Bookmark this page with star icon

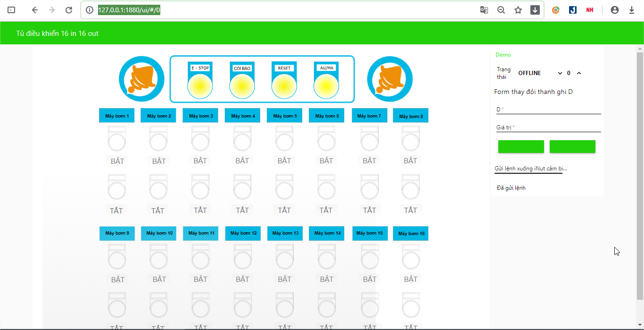518,10
